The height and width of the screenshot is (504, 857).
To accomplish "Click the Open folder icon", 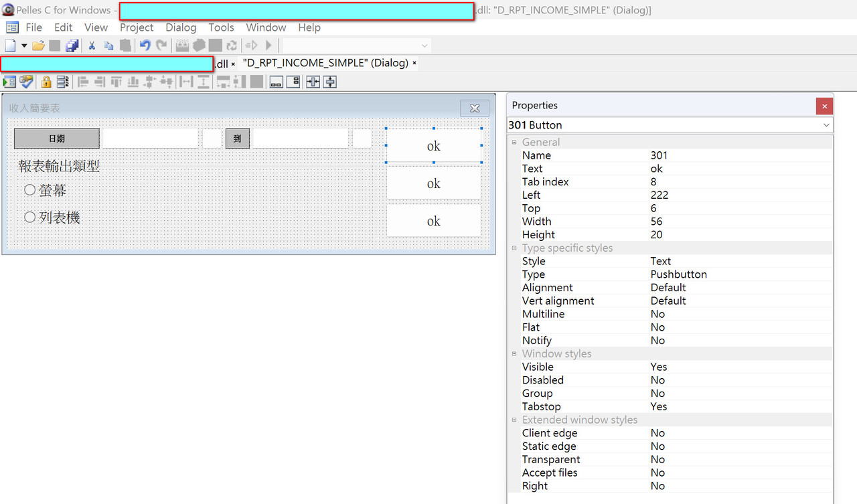I will point(38,46).
